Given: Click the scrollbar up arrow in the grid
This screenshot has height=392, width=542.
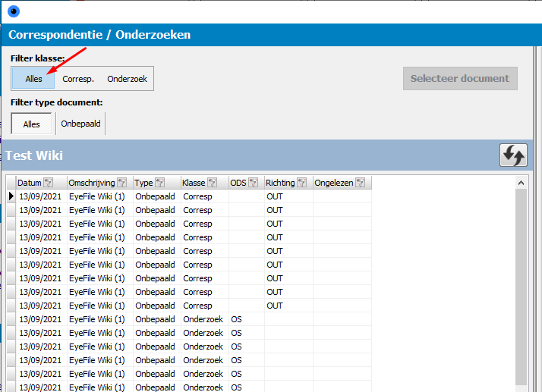Looking at the screenshot, I should tap(521, 183).
